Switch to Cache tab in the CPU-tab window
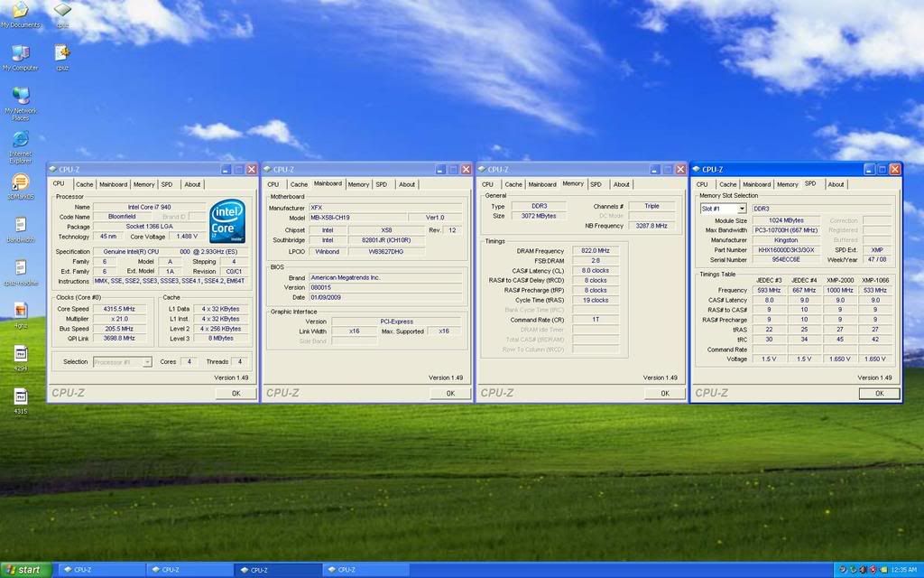924x578 pixels. click(x=84, y=184)
